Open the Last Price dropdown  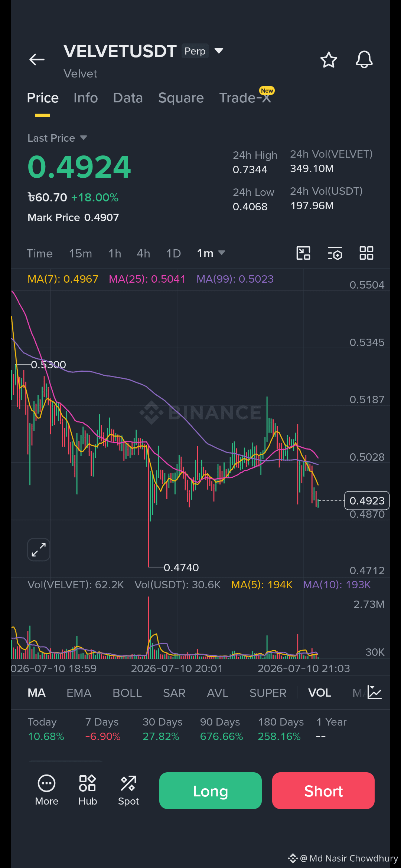click(x=57, y=138)
